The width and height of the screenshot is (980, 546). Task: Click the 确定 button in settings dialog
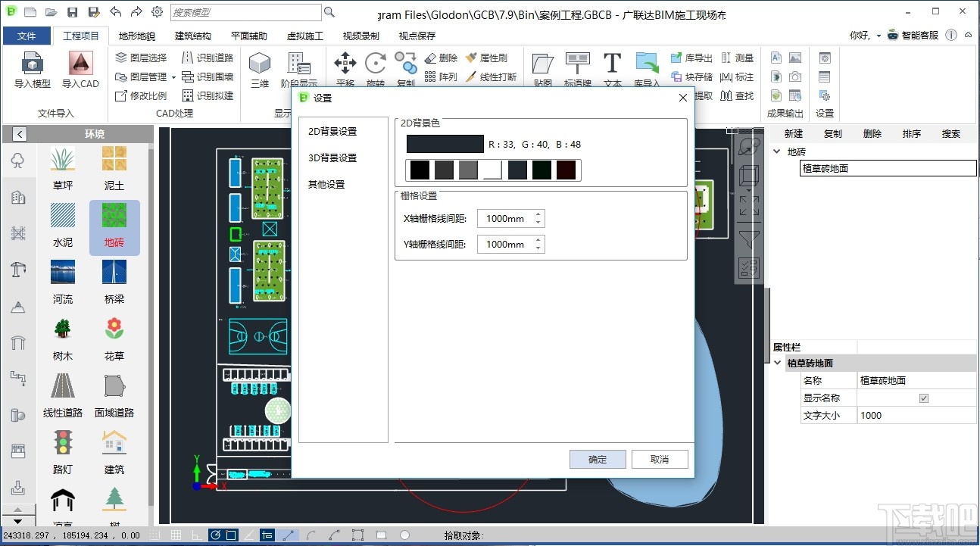click(598, 459)
